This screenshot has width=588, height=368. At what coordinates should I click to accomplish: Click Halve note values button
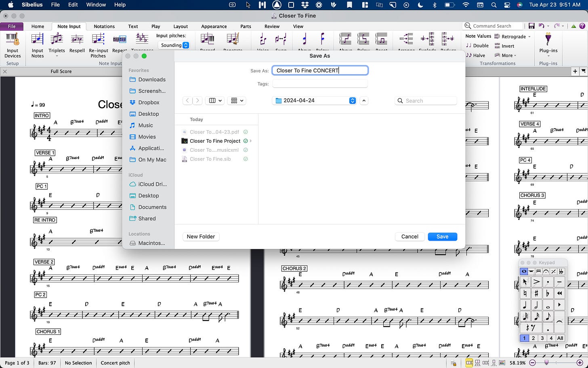[475, 55]
